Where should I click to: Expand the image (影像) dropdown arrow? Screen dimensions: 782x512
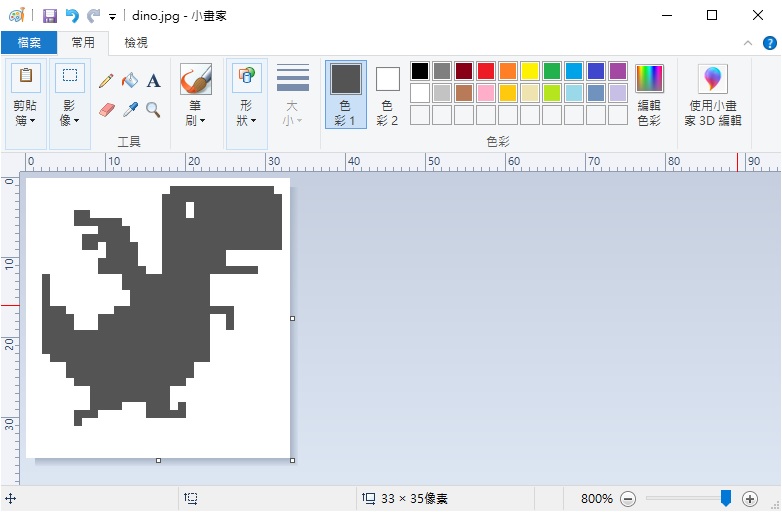click(76, 121)
